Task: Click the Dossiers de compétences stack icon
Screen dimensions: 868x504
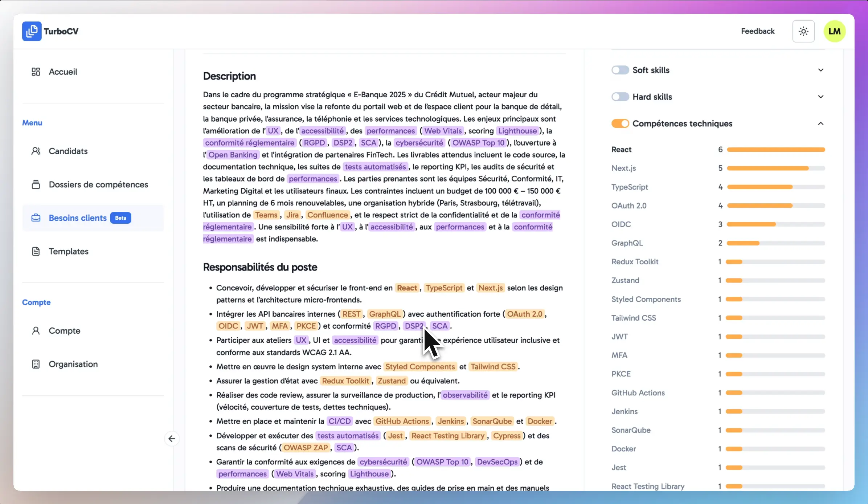Action: click(36, 184)
